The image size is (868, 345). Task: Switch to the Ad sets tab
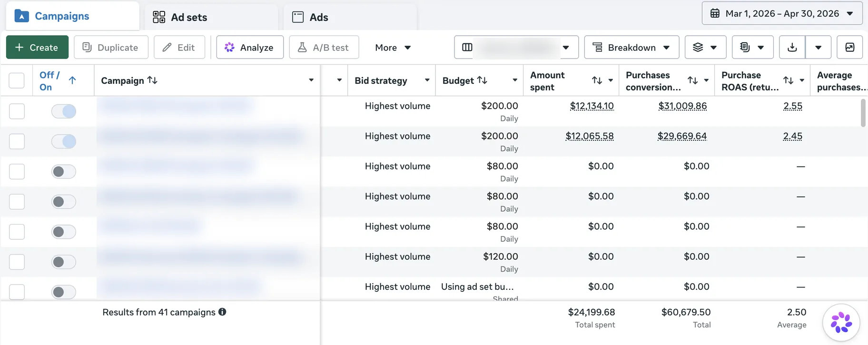pos(211,17)
